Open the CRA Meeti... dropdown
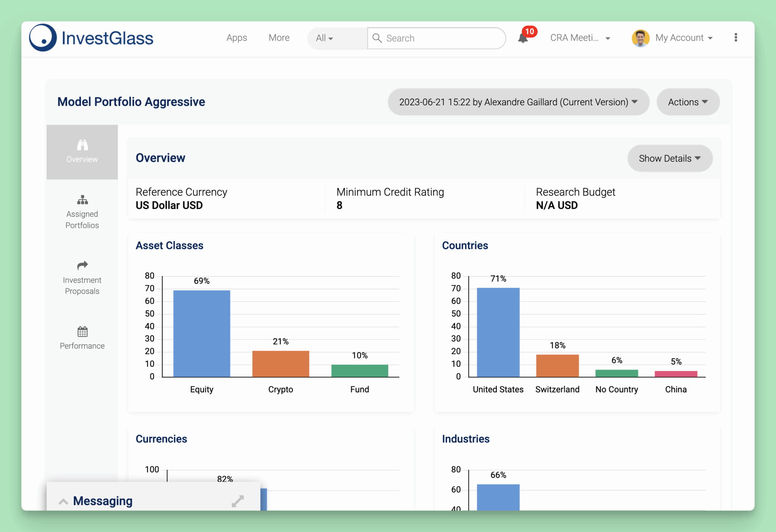 pos(580,38)
